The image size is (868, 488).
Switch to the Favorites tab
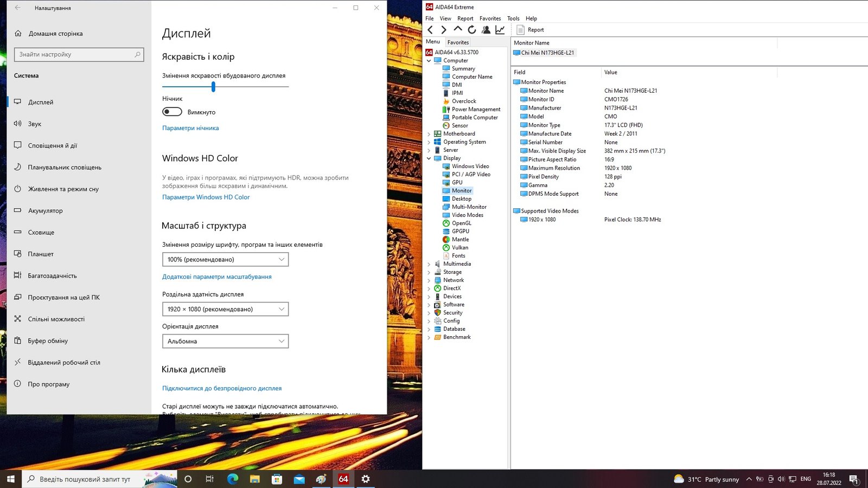click(x=458, y=42)
